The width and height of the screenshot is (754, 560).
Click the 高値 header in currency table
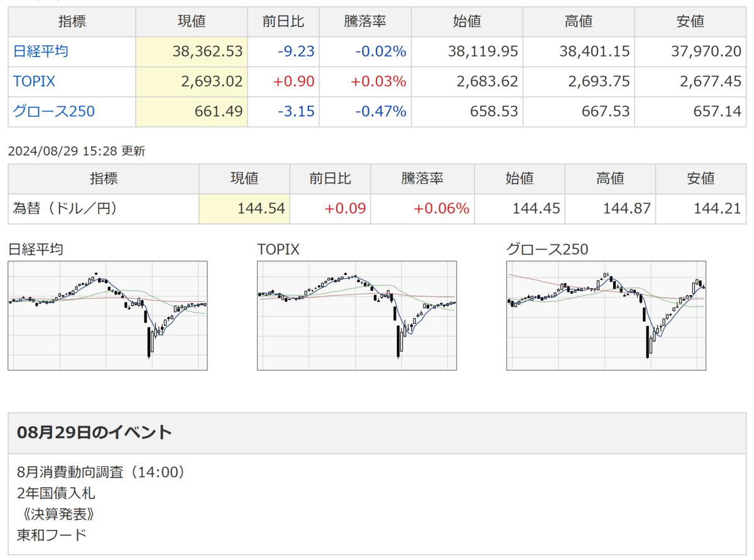pos(610,178)
